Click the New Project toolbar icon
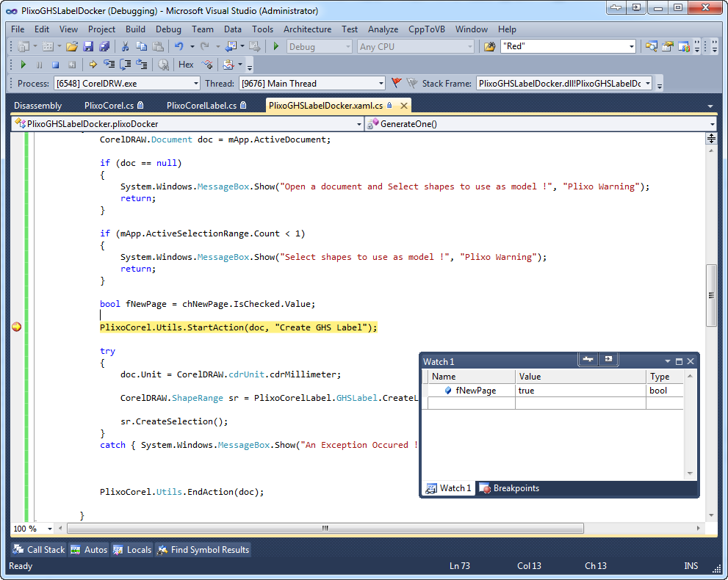The height and width of the screenshot is (580, 728). pyautogui.click(x=24, y=46)
